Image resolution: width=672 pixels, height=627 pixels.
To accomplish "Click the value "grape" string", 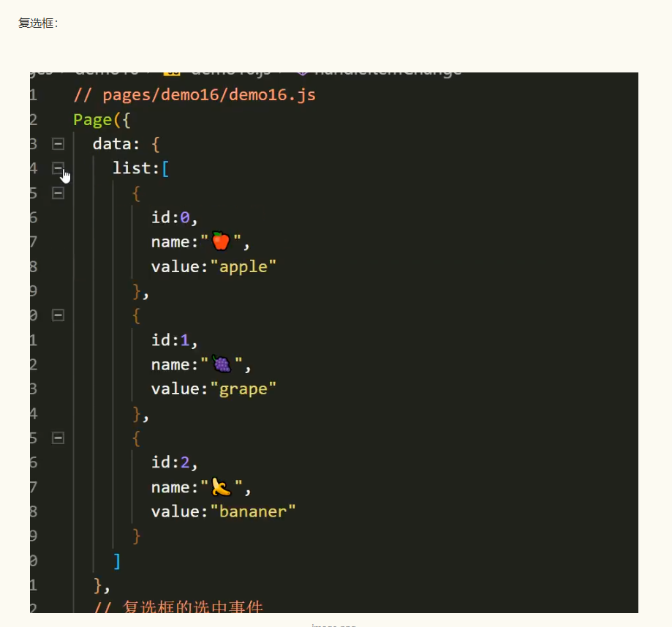I will click(243, 389).
